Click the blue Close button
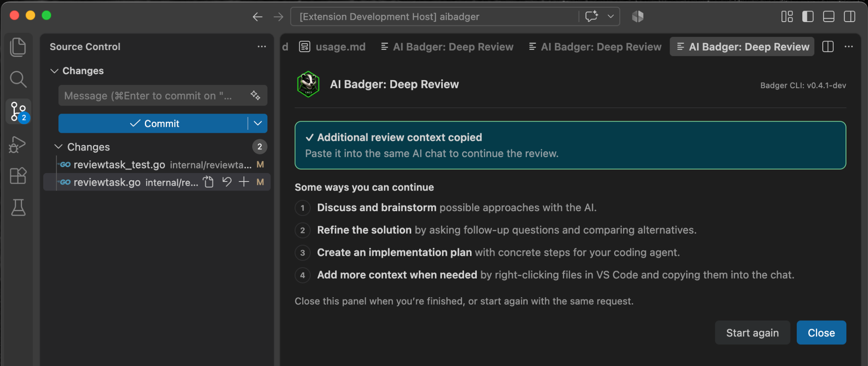Image resolution: width=868 pixels, height=366 pixels. click(821, 333)
